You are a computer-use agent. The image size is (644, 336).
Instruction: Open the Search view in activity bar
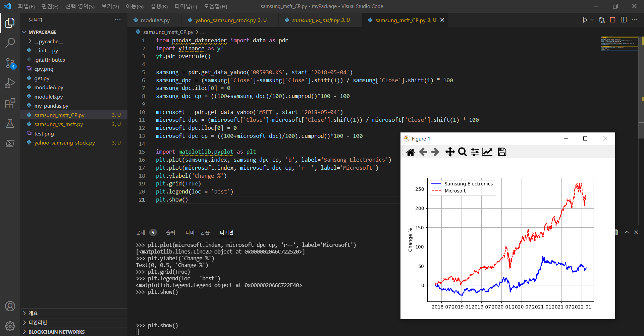click(10, 43)
